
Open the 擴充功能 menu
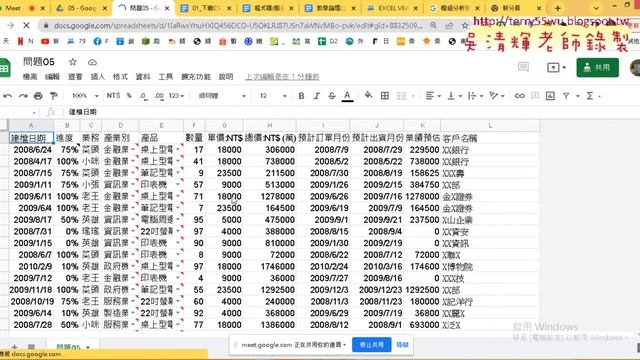196,77
